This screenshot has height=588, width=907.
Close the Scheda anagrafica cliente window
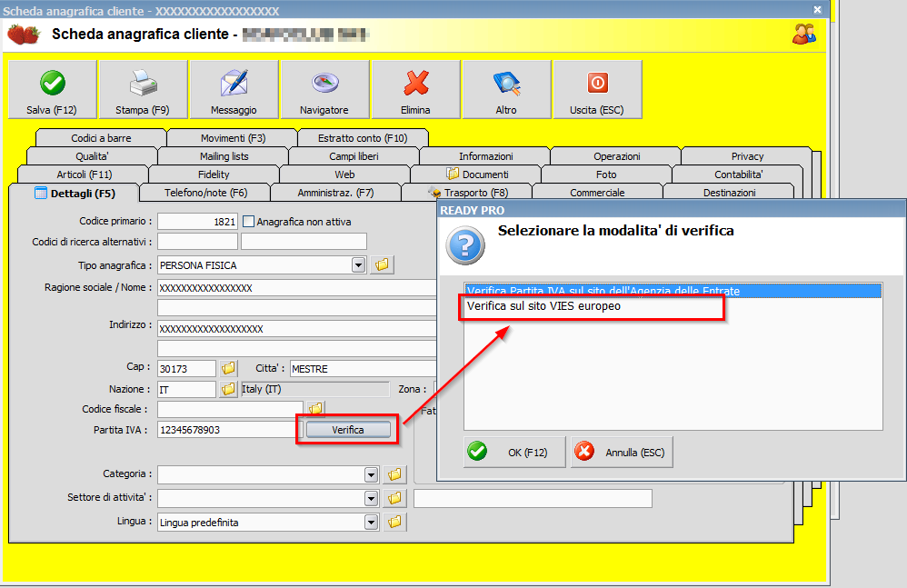point(817,10)
